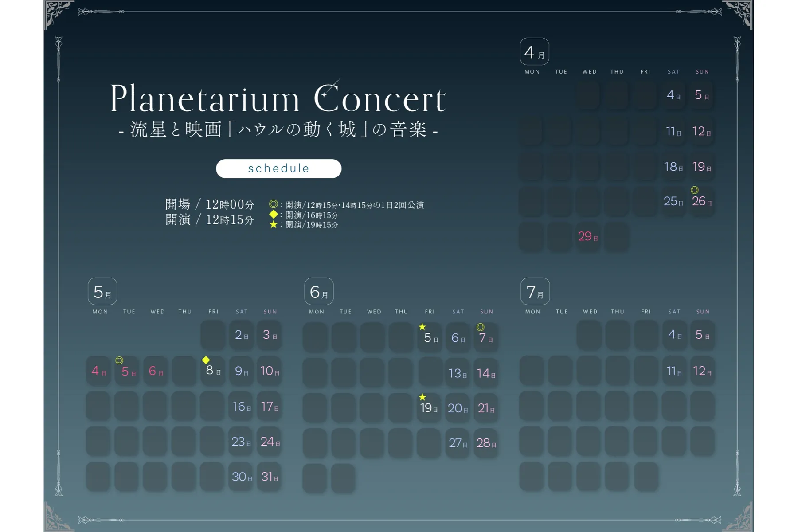The image size is (798, 532).
Task: Click the Planetarium Concert title
Action: 278,97
